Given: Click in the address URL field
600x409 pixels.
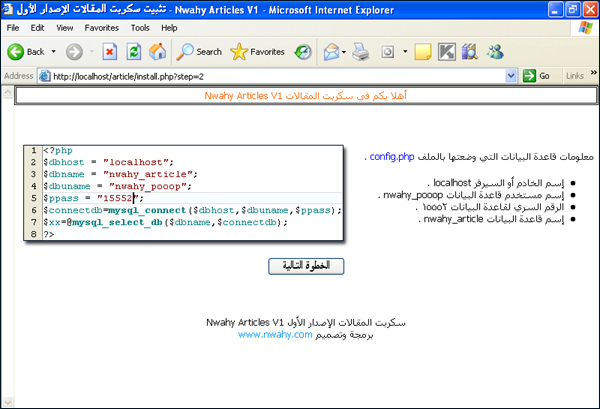Looking at the screenshot, I should click(277, 76).
